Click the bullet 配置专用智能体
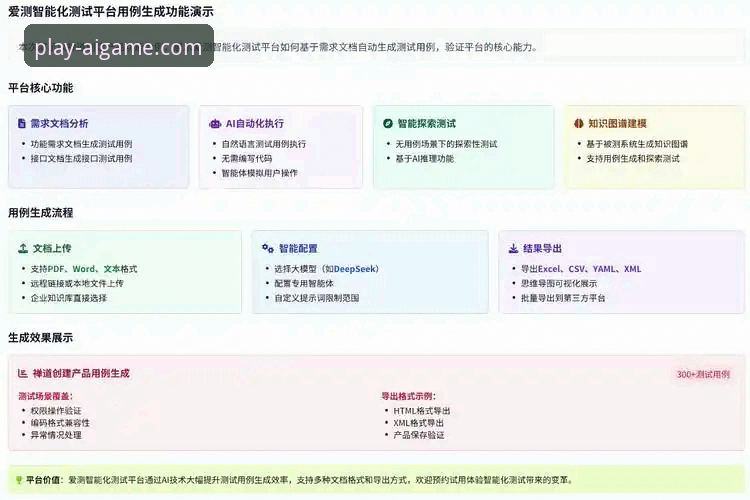 [x=304, y=283]
